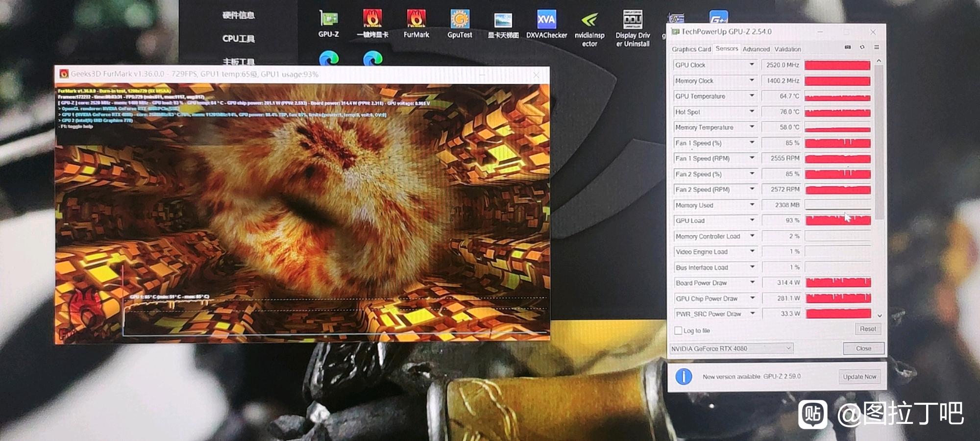Open the GPU Chip Power Draw dropdown
This screenshot has height=441, width=980.
point(752,298)
